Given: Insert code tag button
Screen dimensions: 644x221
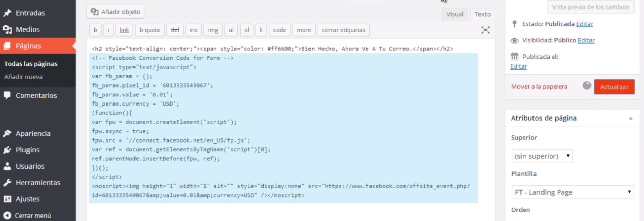Looking at the screenshot, I should (280, 30).
